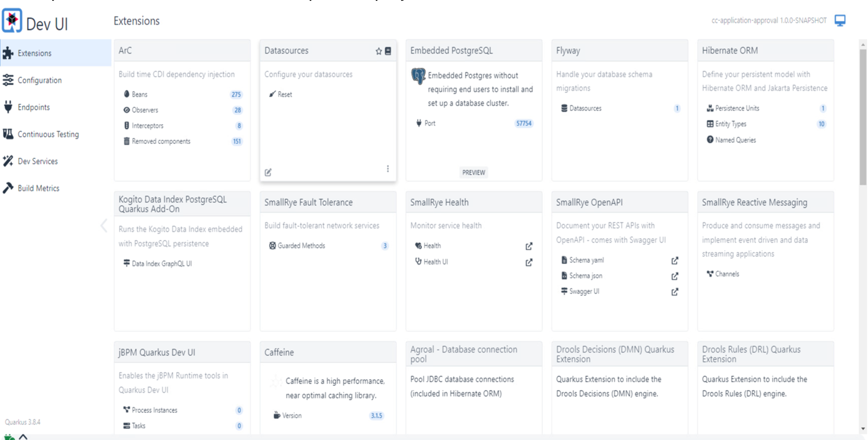Click the scrollbar down arrow

[863, 429]
